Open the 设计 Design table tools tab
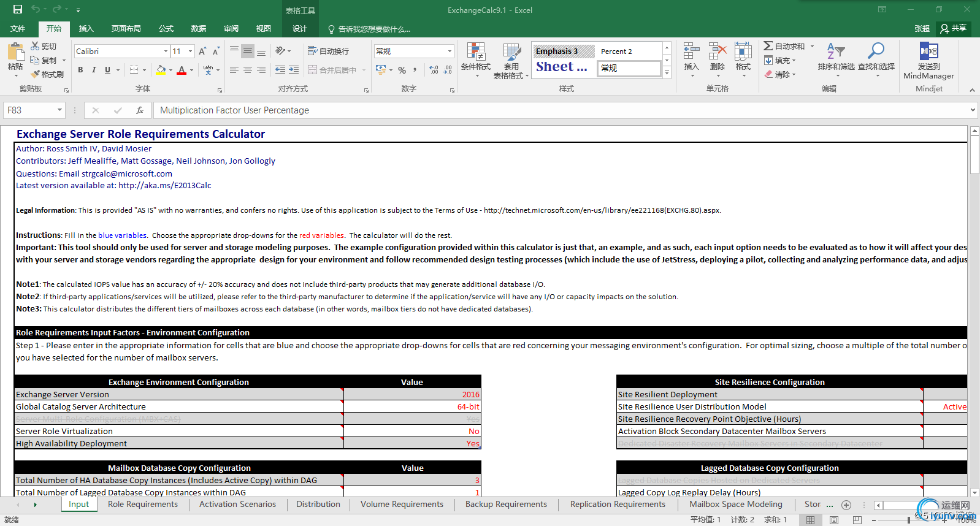This screenshot has height=526, width=980. click(x=300, y=28)
